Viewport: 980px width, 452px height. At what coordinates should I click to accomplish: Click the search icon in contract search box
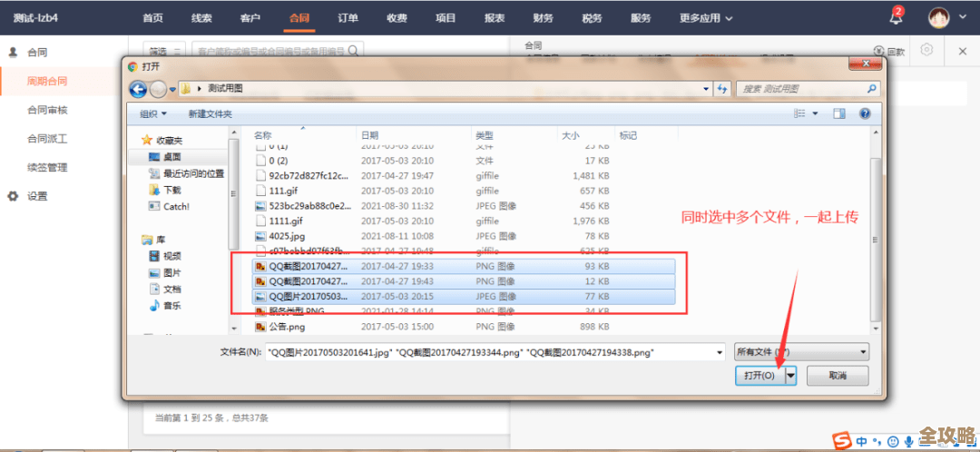point(355,51)
